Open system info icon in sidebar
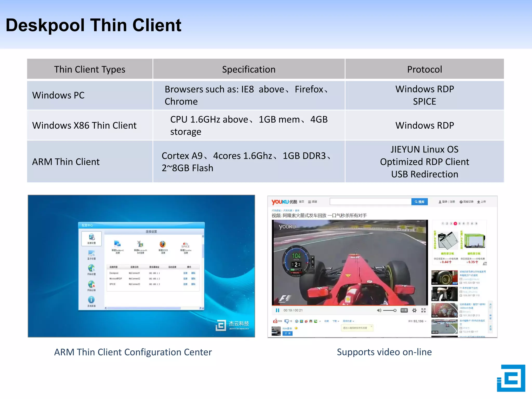This screenshot has width=532, height=399. [x=91, y=300]
